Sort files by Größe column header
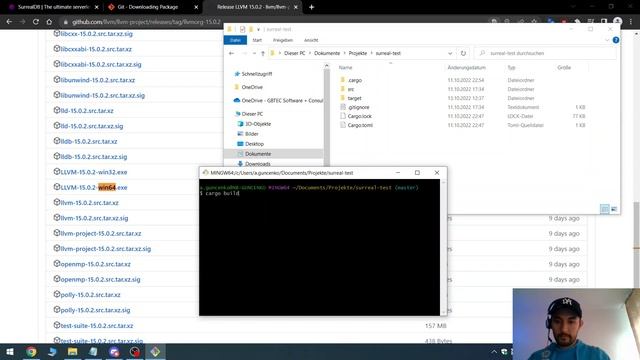The height and width of the screenshot is (360, 640). click(564, 67)
